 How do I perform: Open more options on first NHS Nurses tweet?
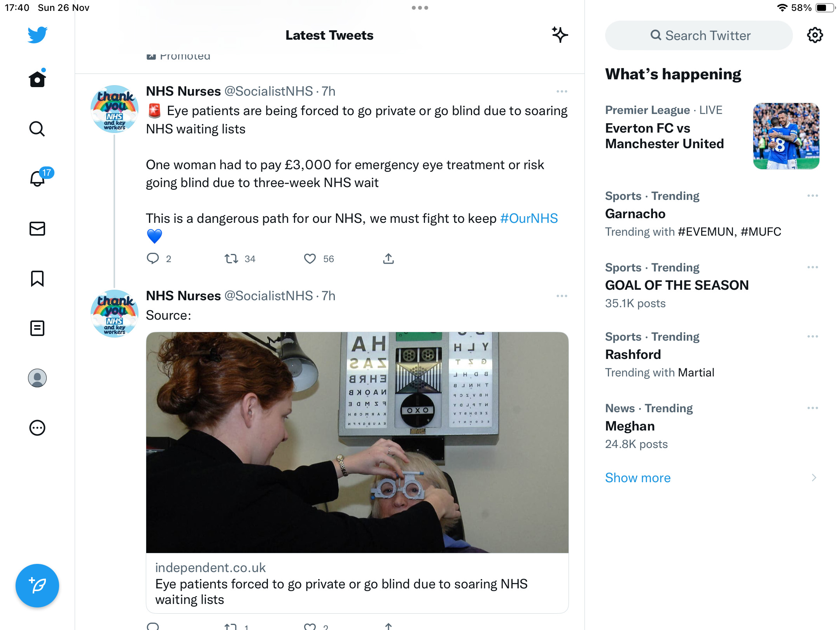pos(562,91)
